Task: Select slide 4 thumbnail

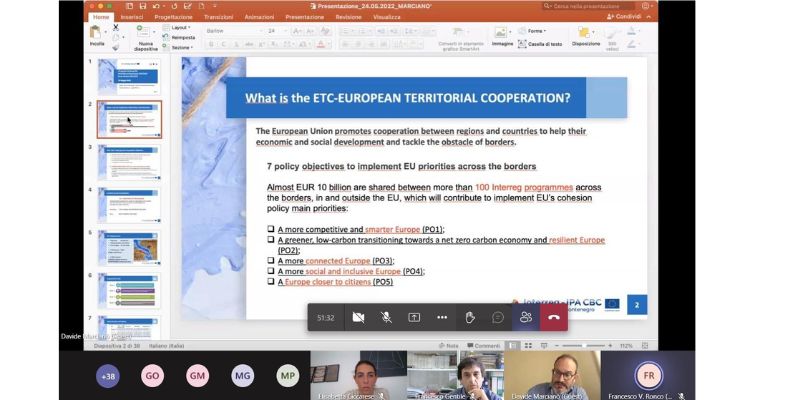Action: (x=129, y=205)
